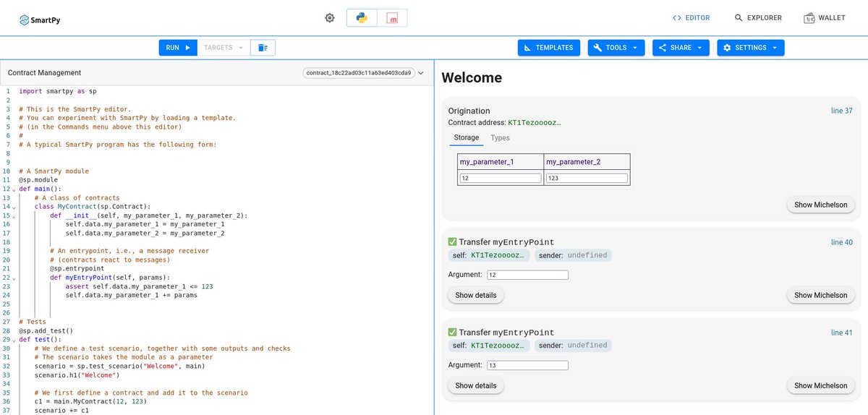Collapse the code fold at line 29
Image resolution: width=868 pixels, height=415 pixels.
pyautogui.click(x=14, y=340)
